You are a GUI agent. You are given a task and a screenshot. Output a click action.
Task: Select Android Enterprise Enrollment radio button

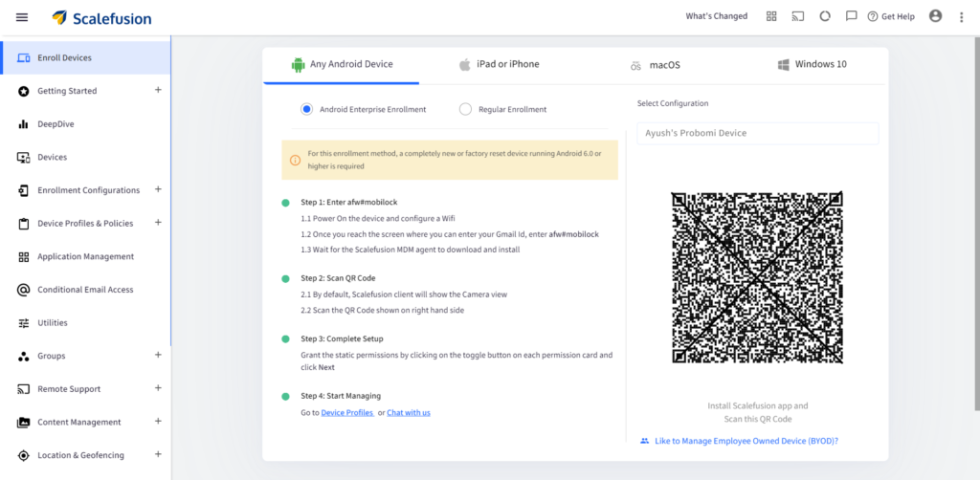pyautogui.click(x=306, y=109)
